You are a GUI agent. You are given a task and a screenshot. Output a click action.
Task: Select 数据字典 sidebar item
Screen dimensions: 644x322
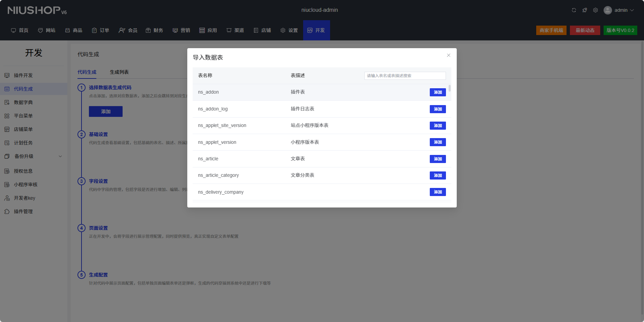click(23, 102)
